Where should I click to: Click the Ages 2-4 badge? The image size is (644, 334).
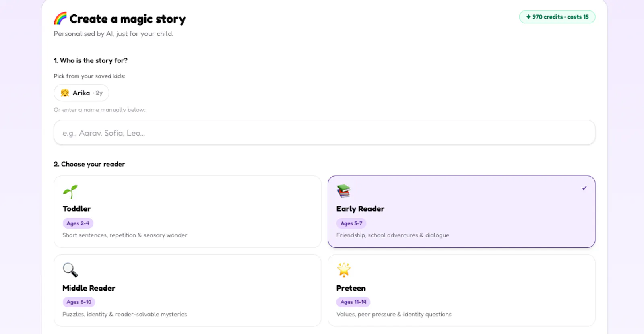tap(78, 223)
